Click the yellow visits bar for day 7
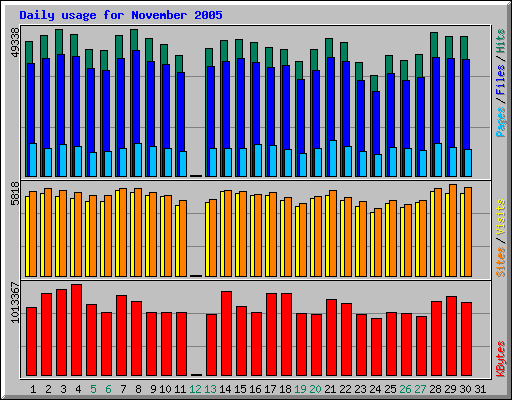512x400 pixels. (117, 233)
